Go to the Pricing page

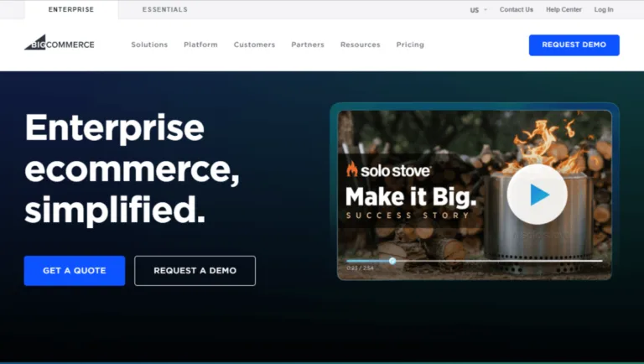click(x=410, y=44)
